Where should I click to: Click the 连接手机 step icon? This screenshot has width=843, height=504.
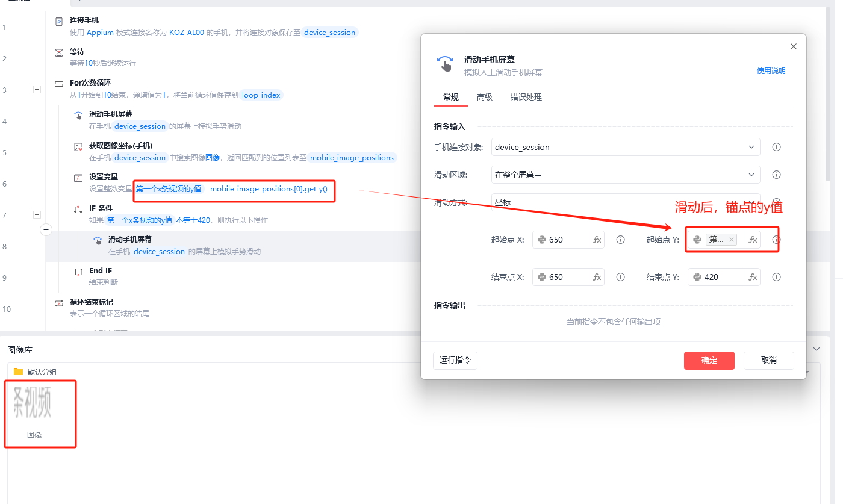click(59, 22)
